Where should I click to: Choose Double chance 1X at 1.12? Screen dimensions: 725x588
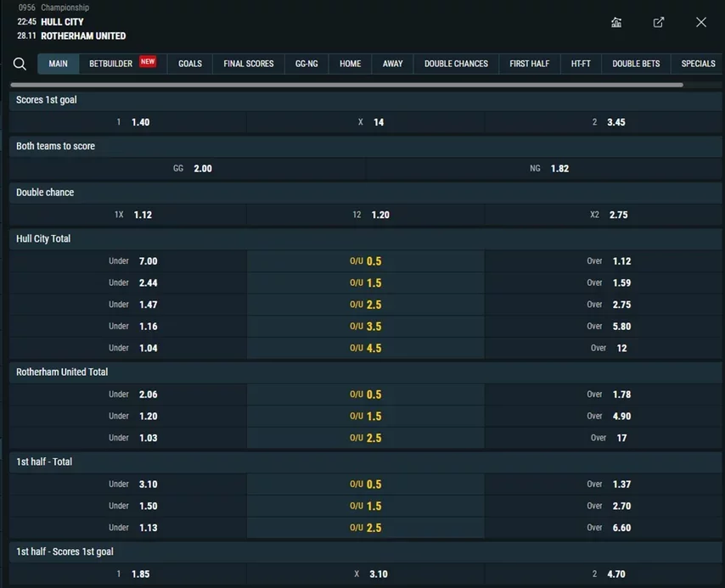coord(128,215)
